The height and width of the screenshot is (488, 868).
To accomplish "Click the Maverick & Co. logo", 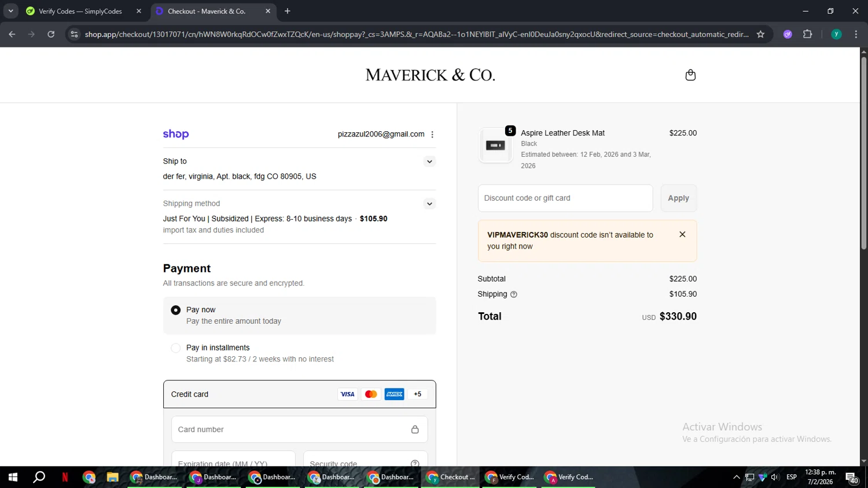I will coord(430,75).
